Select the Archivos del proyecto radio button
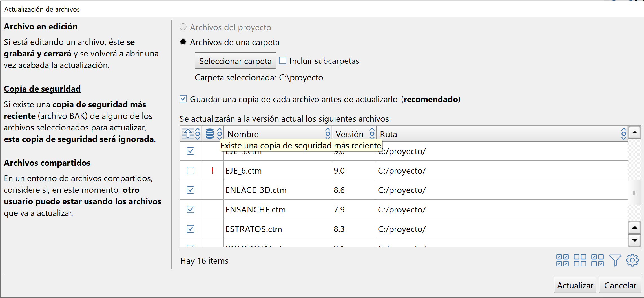Image resolution: width=644 pixels, height=298 pixels. [183, 27]
